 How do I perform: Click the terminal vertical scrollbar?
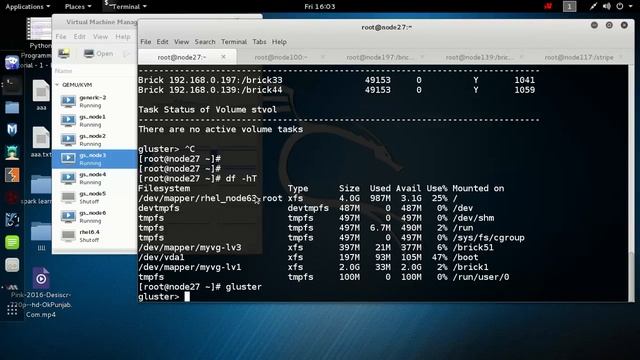pos(631,278)
